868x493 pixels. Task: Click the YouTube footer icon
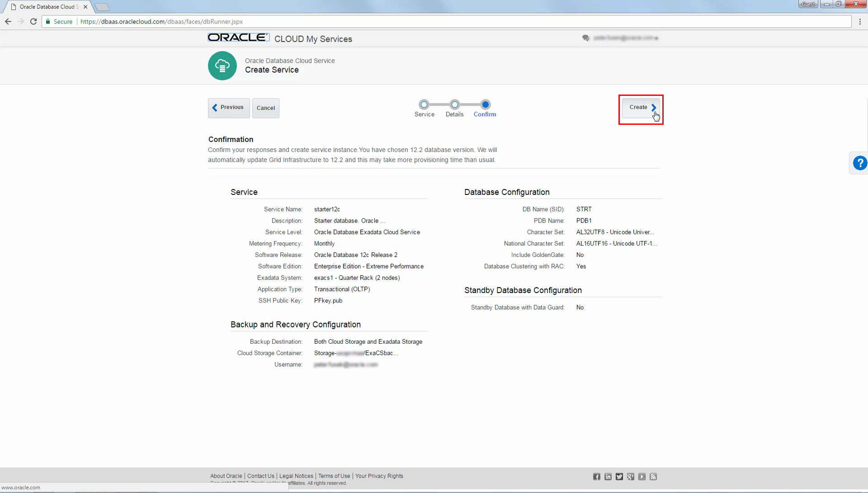tap(642, 477)
